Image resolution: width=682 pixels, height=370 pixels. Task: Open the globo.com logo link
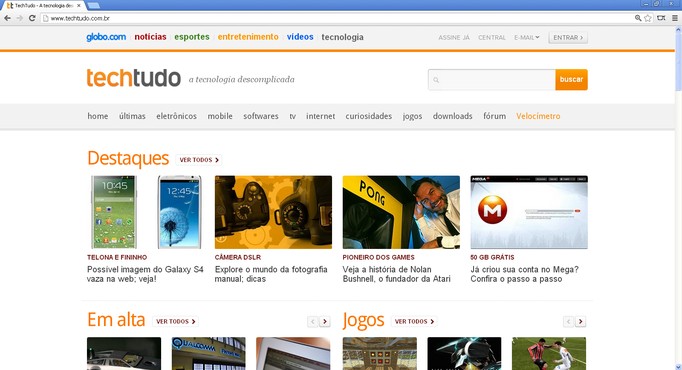tap(106, 37)
